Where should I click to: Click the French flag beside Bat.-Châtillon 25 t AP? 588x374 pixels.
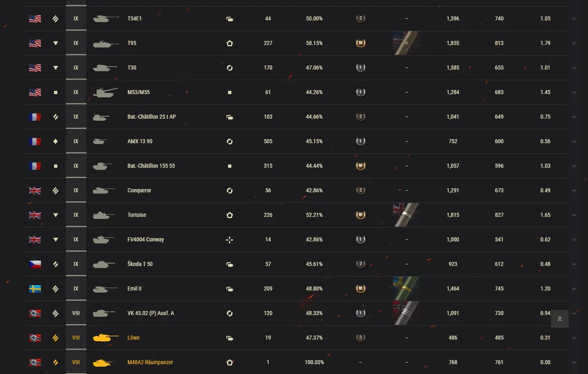[x=35, y=117]
